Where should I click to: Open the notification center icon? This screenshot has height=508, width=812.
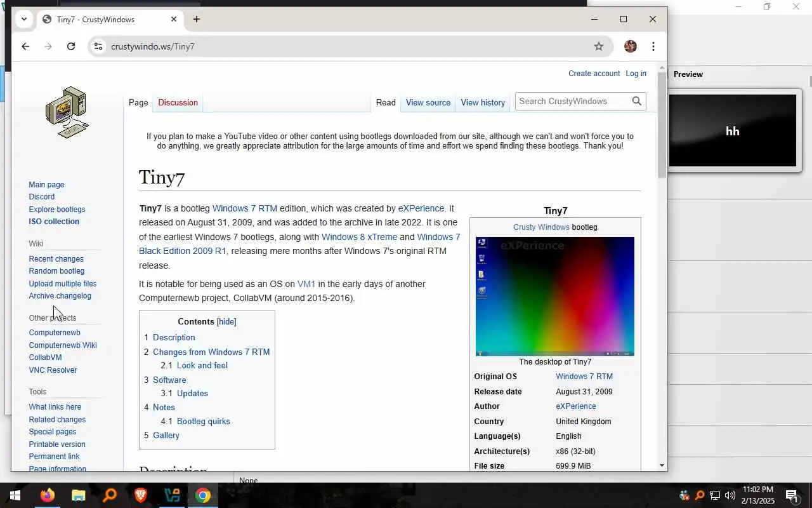791,495
